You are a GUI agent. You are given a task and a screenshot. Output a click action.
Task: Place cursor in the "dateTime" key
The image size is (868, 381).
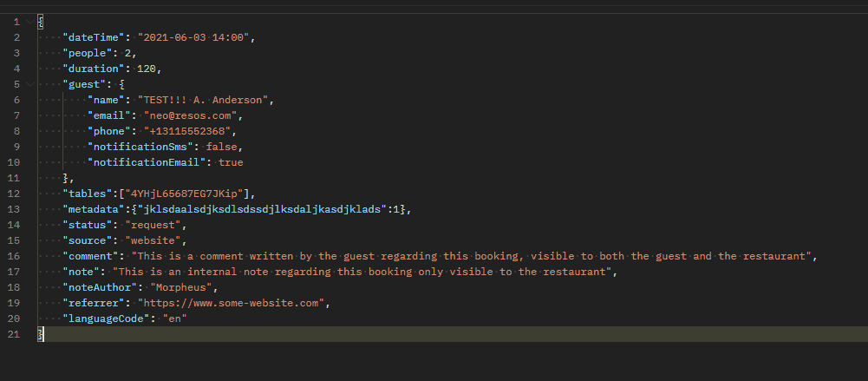pyautogui.click(x=94, y=37)
